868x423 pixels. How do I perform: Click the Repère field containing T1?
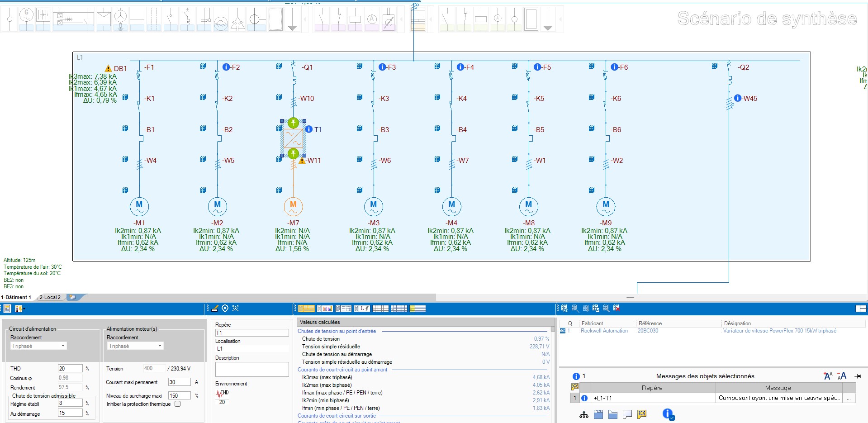coord(252,333)
